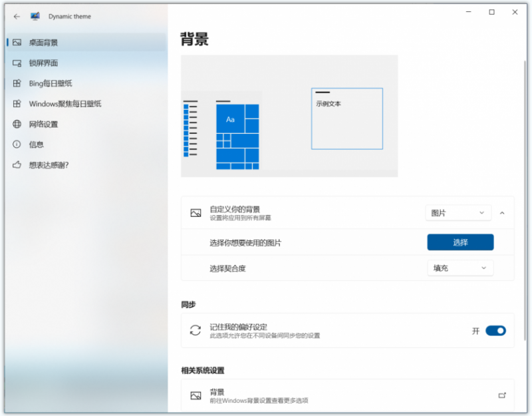Viewport: 532px width, 416px height.
Task: Click the 背景 page heading
Action: click(x=194, y=39)
